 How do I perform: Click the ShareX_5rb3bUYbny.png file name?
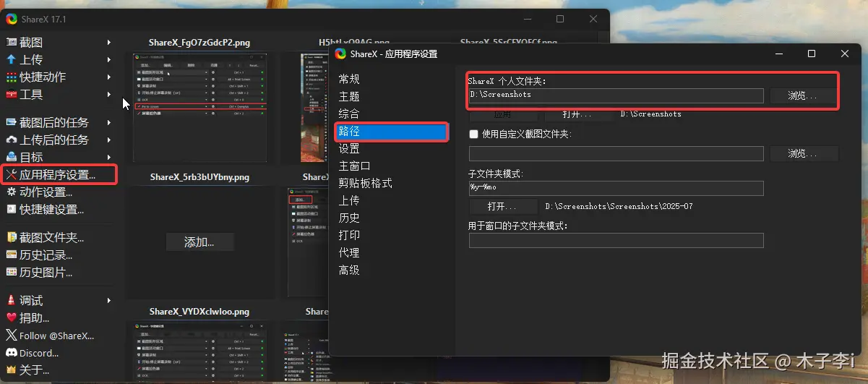point(199,176)
